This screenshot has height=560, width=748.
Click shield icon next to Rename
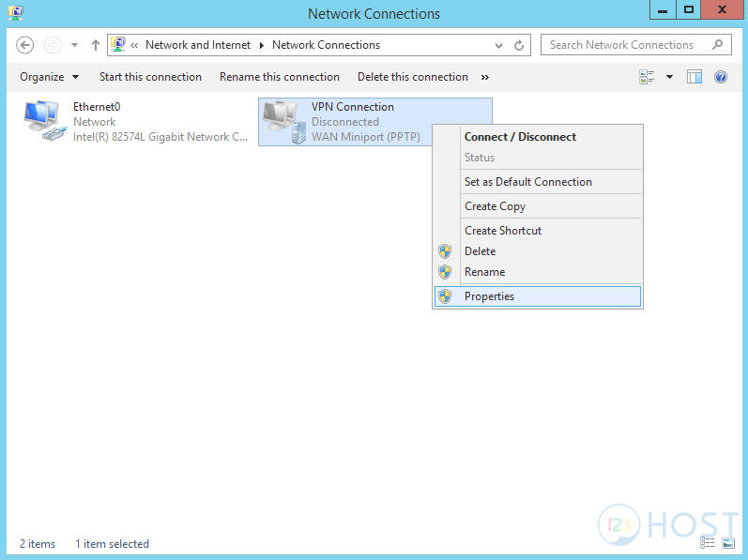(x=445, y=272)
